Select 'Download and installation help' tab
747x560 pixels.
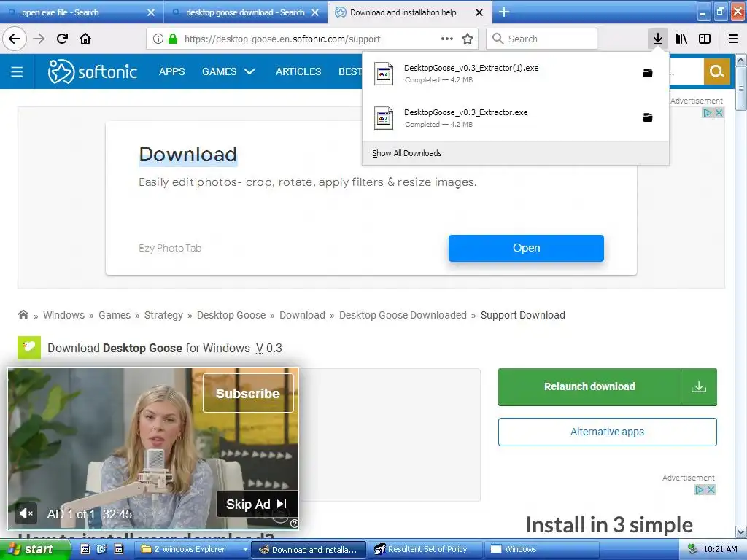coord(403,12)
